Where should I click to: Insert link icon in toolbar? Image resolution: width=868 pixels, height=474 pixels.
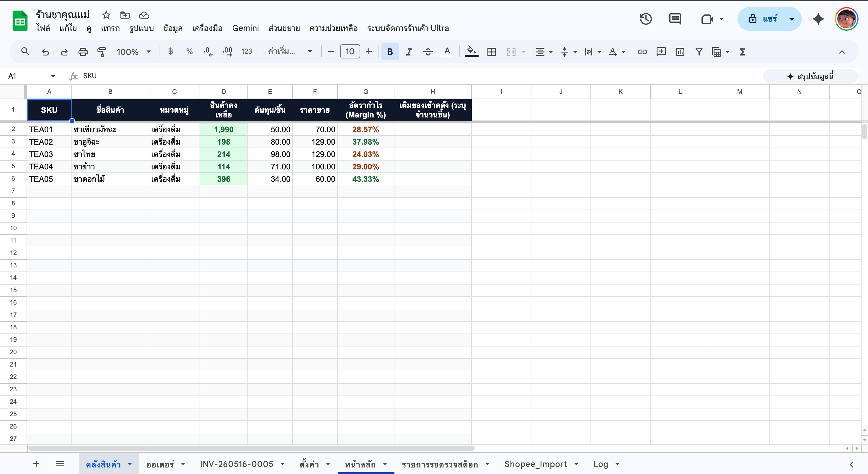coord(642,52)
